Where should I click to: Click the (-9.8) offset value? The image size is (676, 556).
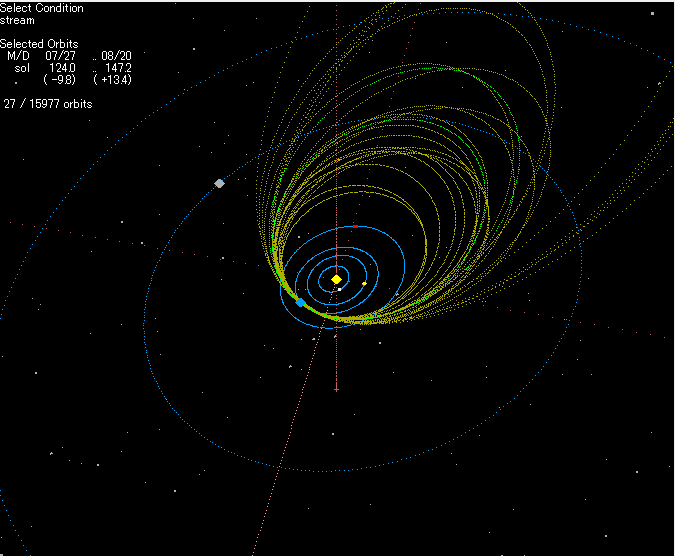pyautogui.click(x=60, y=80)
